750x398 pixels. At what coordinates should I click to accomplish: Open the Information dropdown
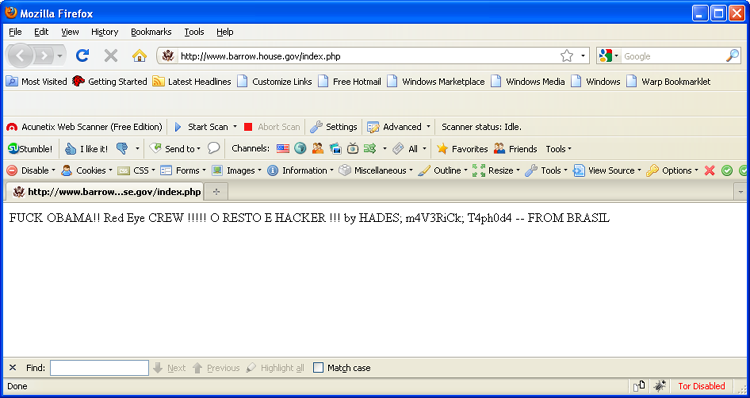tap(300, 170)
